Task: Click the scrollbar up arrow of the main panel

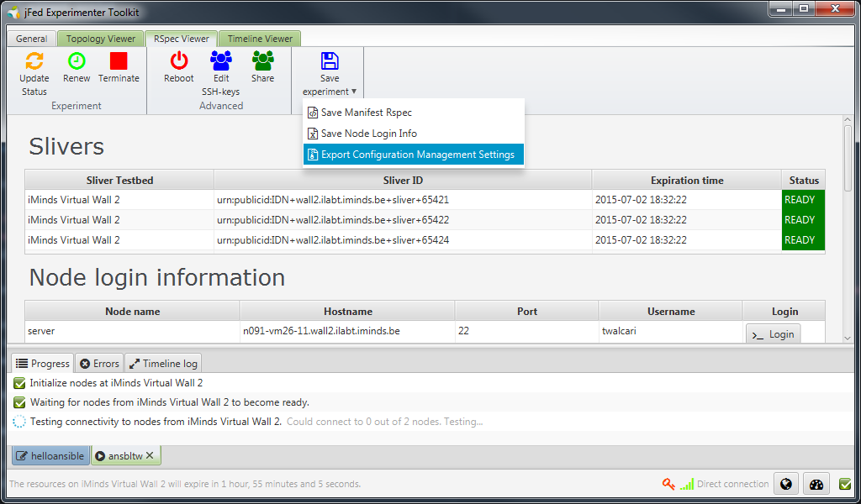Action: [x=848, y=119]
